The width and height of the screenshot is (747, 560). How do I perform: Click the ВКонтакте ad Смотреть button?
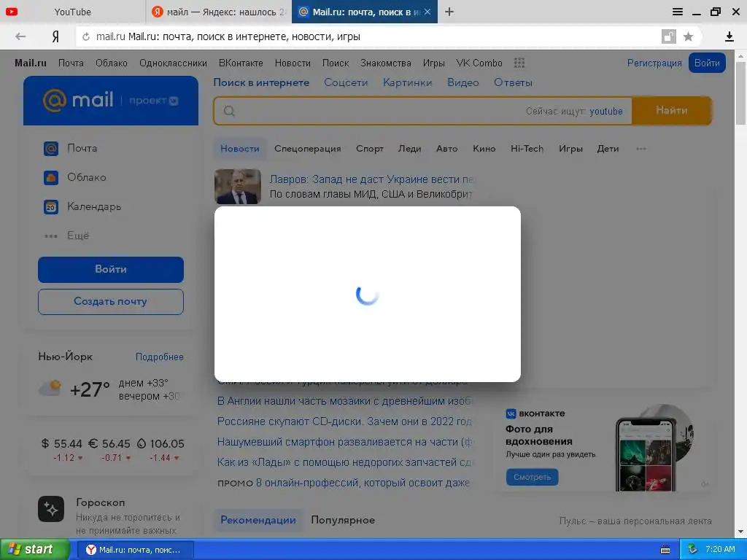click(x=532, y=477)
